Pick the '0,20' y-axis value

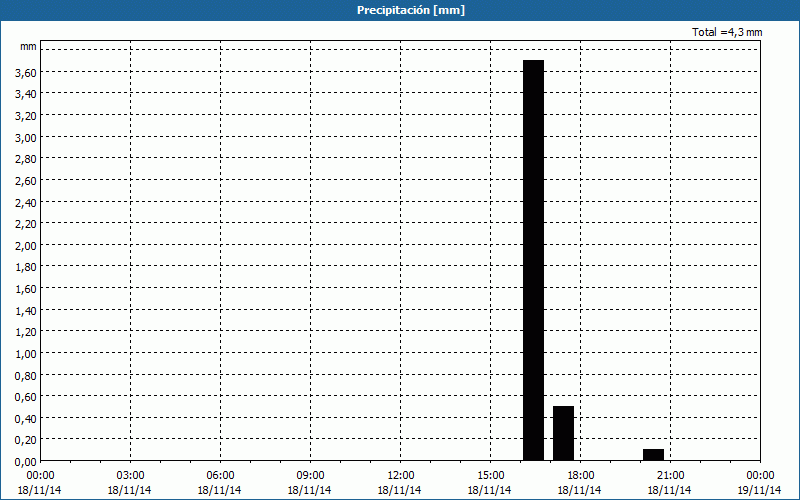click(26, 440)
